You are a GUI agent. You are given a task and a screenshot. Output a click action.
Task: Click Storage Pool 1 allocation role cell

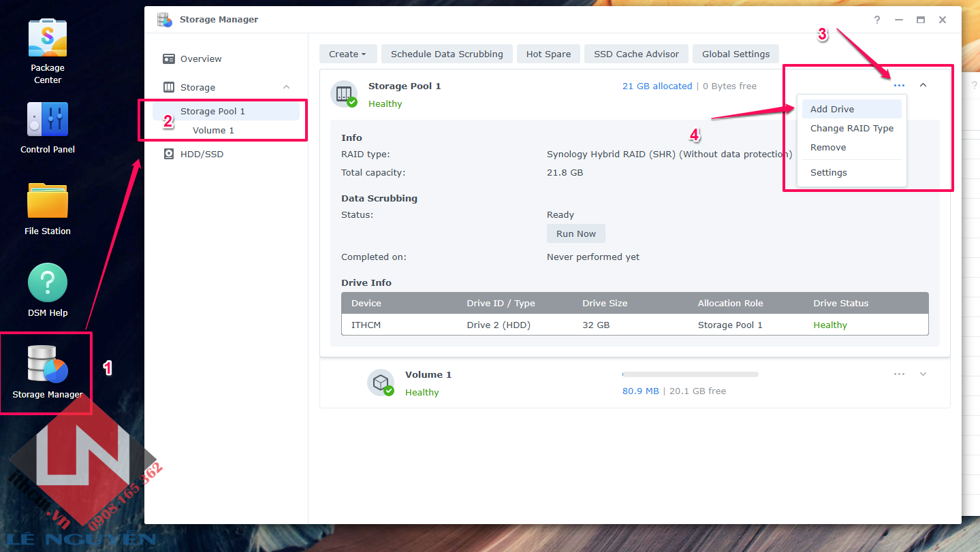coord(730,325)
